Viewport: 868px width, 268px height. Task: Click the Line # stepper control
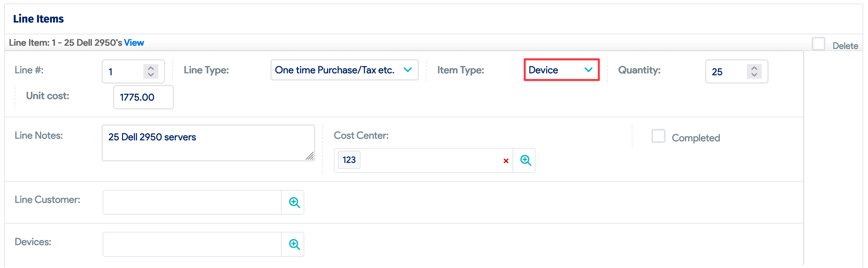[151, 71]
